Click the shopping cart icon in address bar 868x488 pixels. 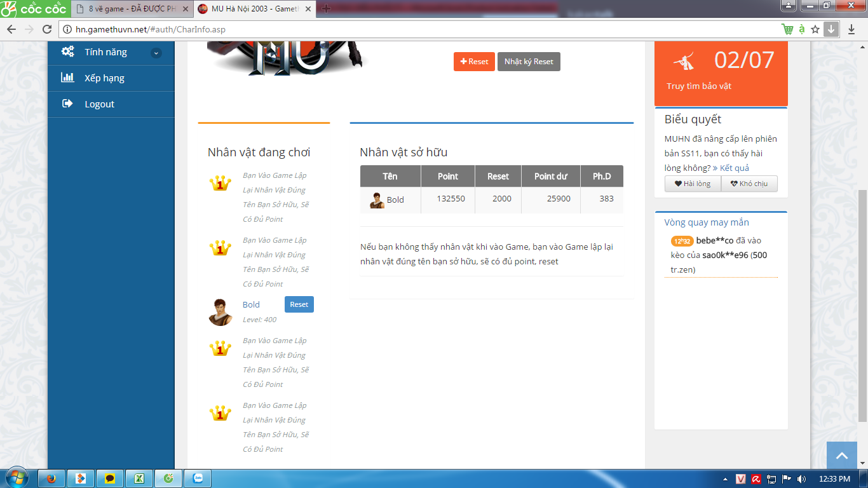click(x=787, y=29)
